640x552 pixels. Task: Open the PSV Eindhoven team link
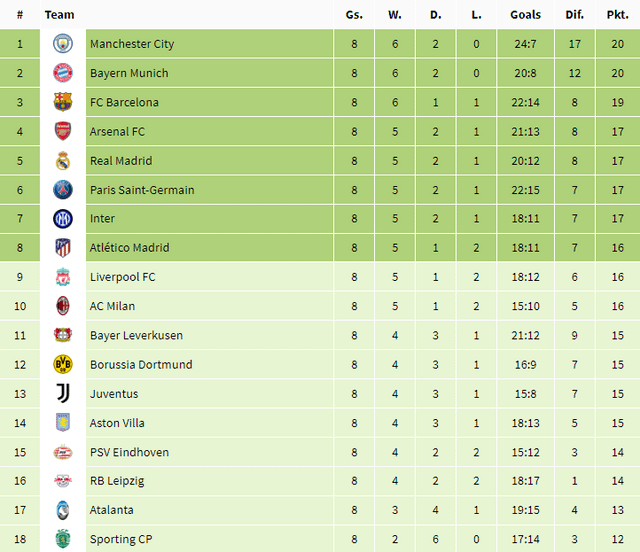click(129, 452)
